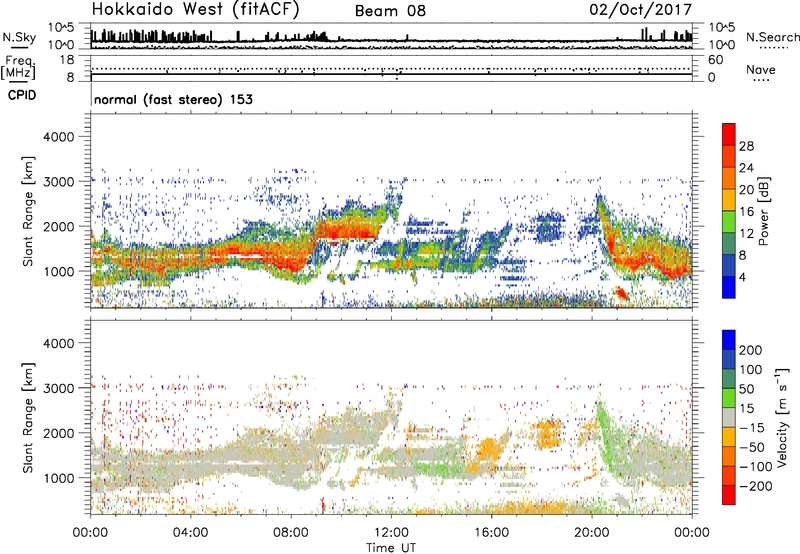This screenshot has width=800, height=554.
Task: Click the 'Beam 08' label
Action: pos(390,11)
